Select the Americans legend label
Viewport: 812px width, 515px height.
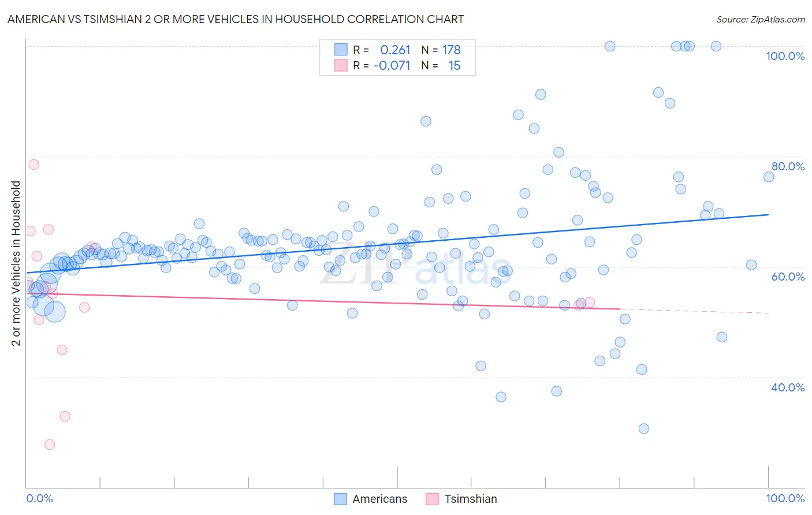tap(380, 499)
